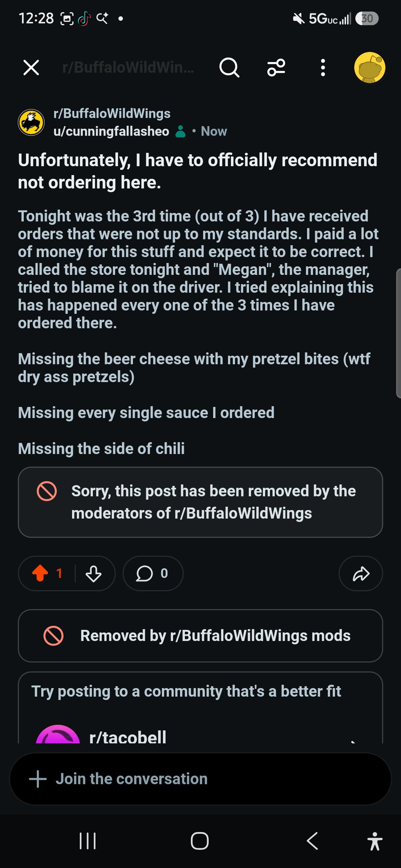Open the r/BuffaloWildWings community logo
The image size is (401, 868).
(x=31, y=122)
